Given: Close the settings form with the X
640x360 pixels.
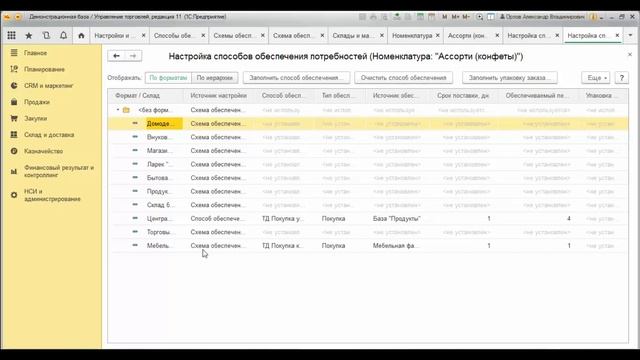Looking at the screenshot, I should (x=630, y=54).
